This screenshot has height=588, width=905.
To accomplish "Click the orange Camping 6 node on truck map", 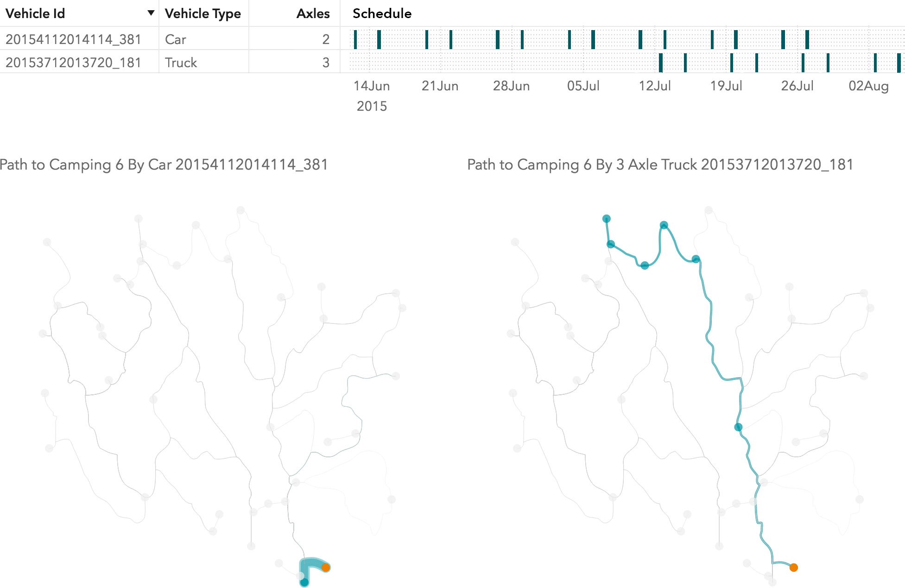I will click(794, 567).
